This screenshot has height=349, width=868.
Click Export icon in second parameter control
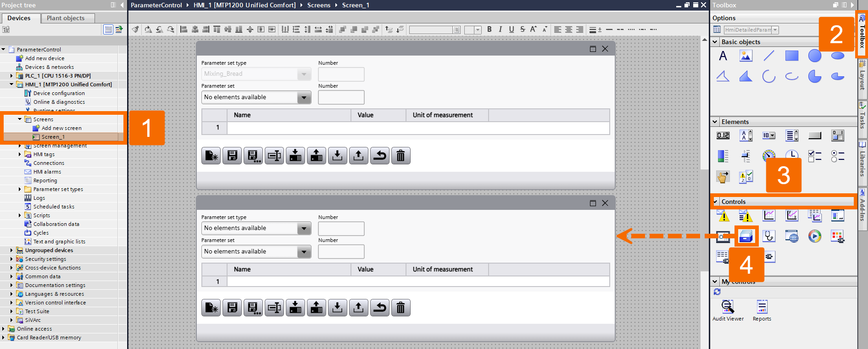click(359, 308)
